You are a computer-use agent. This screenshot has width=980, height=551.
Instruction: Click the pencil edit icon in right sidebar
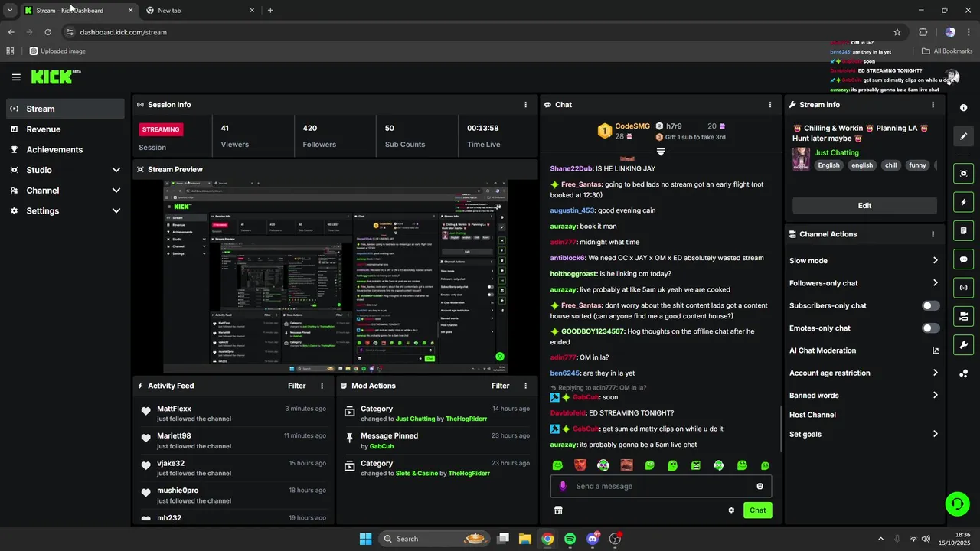pos(964,136)
